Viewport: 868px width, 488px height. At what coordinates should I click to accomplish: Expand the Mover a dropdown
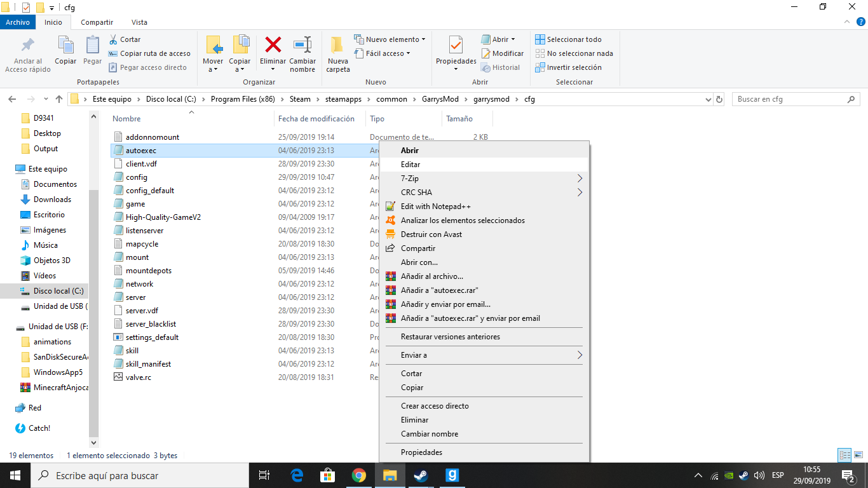215,69
